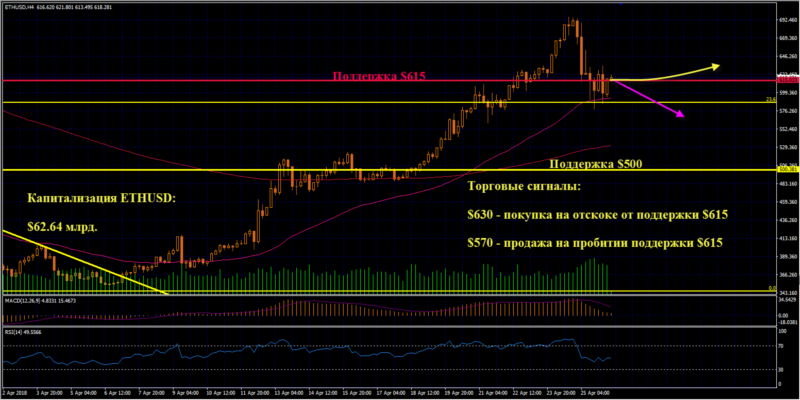Click the 436.260 price axis label
800x400 pixels.
point(787,220)
